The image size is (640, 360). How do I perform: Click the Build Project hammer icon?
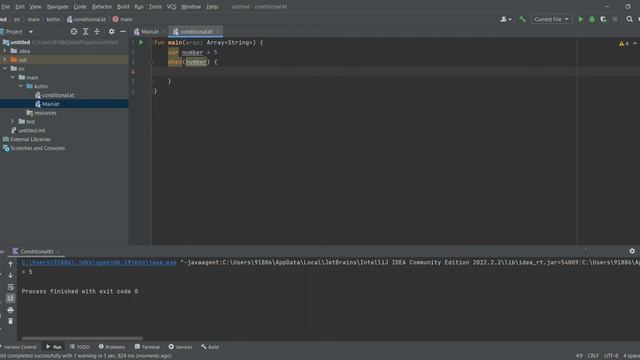pyautogui.click(x=522, y=19)
